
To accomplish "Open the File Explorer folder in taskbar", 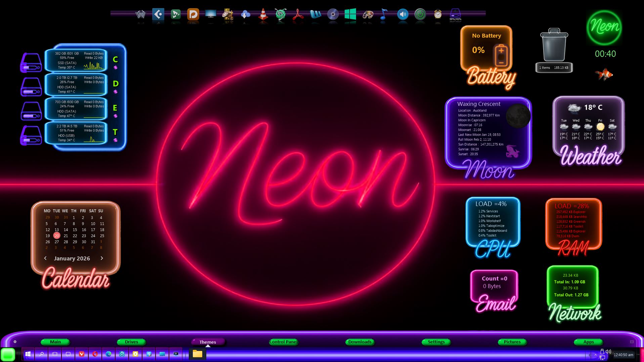I will 198,354.
